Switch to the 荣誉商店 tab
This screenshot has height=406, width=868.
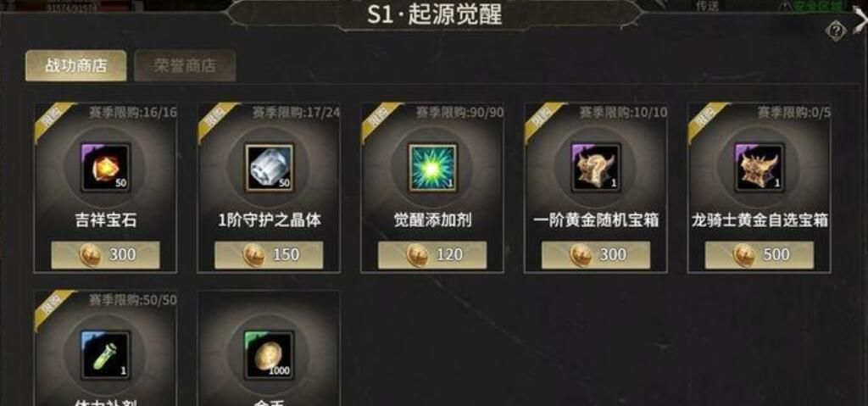point(185,66)
